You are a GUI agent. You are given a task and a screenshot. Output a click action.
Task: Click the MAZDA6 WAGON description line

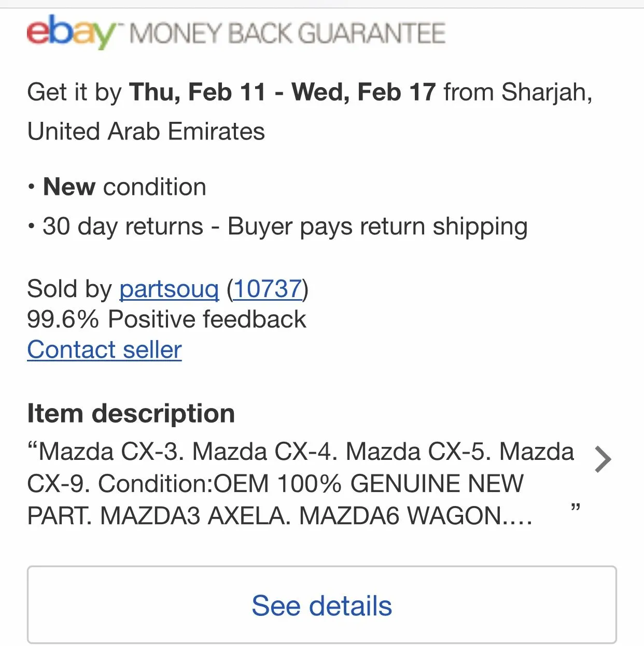tap(415, 516)
